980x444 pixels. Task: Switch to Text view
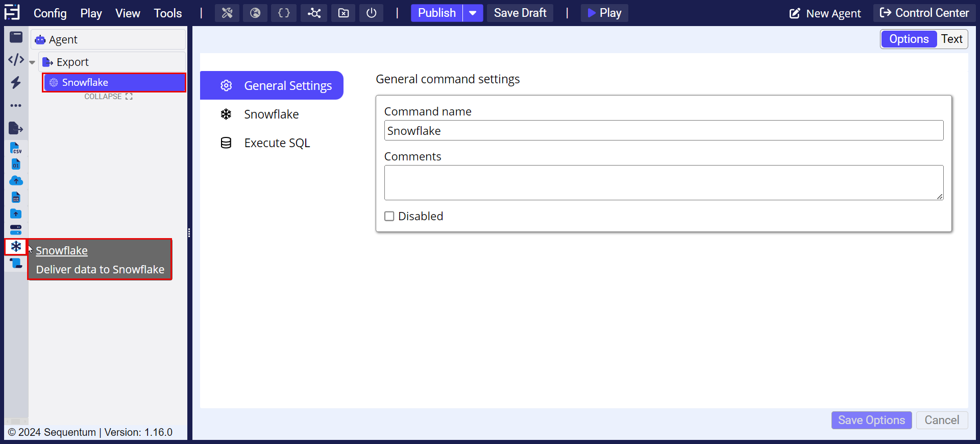pyautogui.click(x=952, y=39)
